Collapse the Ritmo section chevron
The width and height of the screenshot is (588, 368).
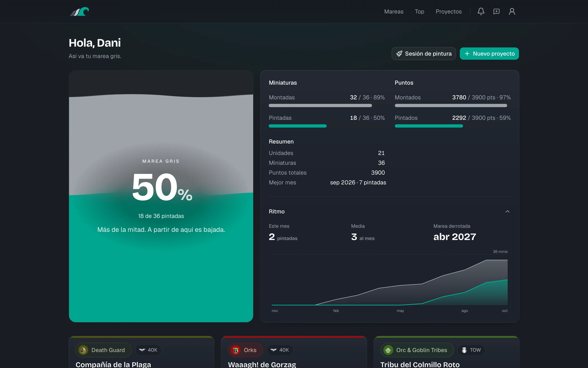[507, 212]
